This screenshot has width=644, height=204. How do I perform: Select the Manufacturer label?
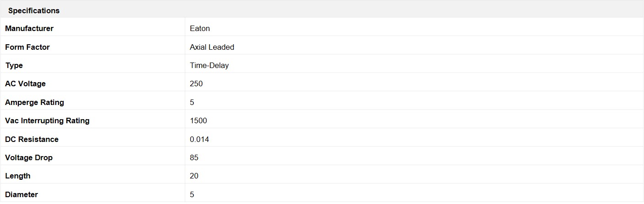point(29,28)
